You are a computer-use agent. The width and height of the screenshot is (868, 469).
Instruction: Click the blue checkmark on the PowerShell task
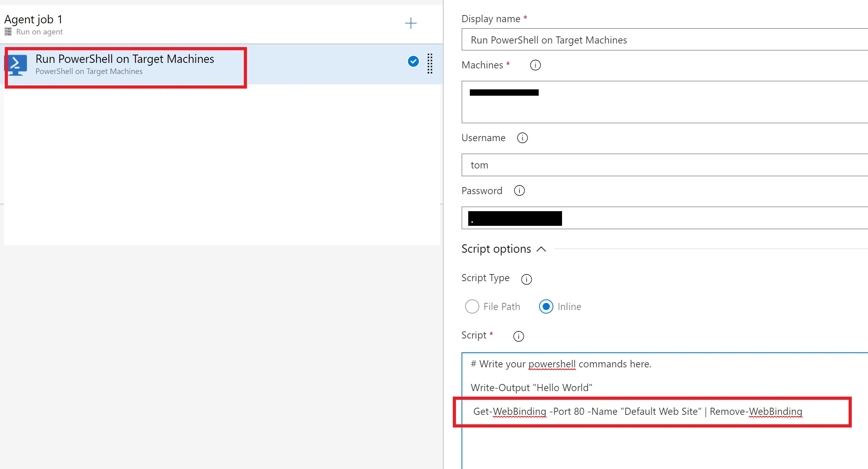(x=413, y=61)
